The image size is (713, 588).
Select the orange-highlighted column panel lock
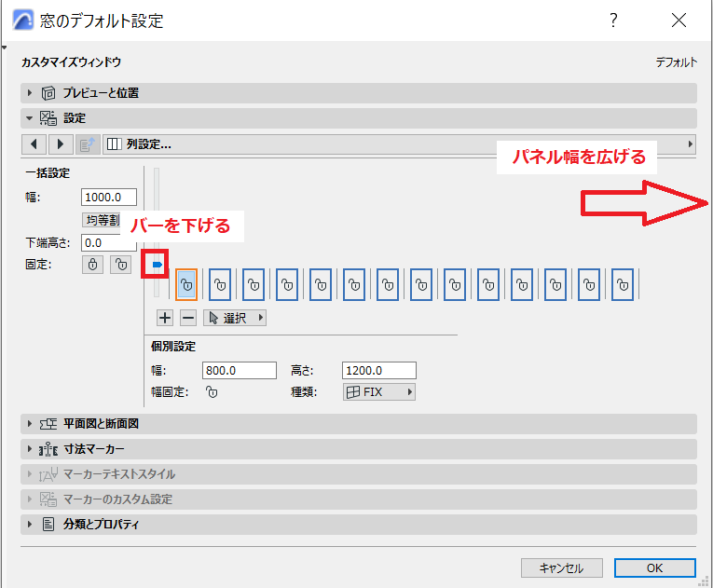[x=186, y=284]
